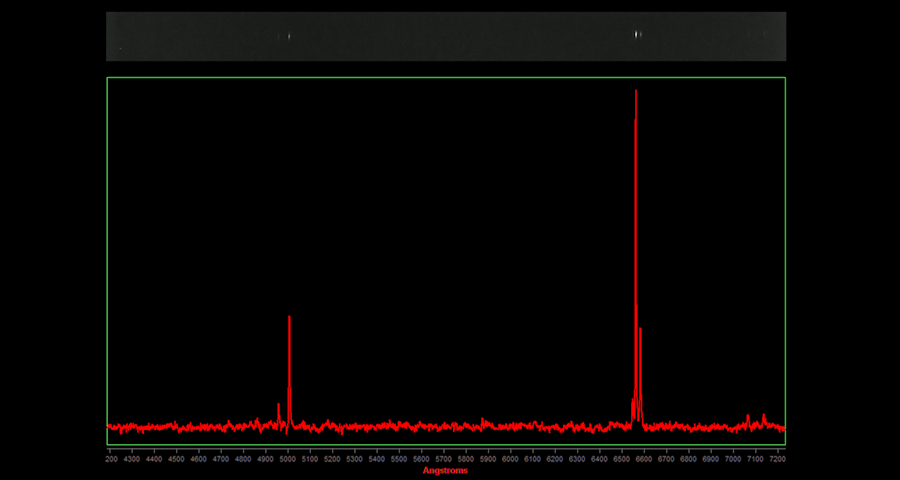Click the 5800 tick label on axis
This screenshot has width=900, height=480.
[466, 459]
